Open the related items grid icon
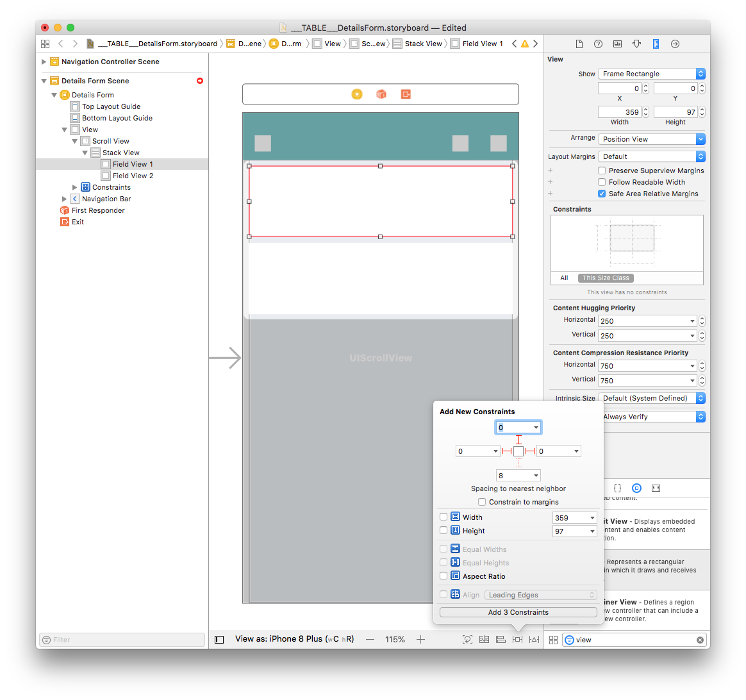Viewport: 746px width, 700px height. point(46,44)
